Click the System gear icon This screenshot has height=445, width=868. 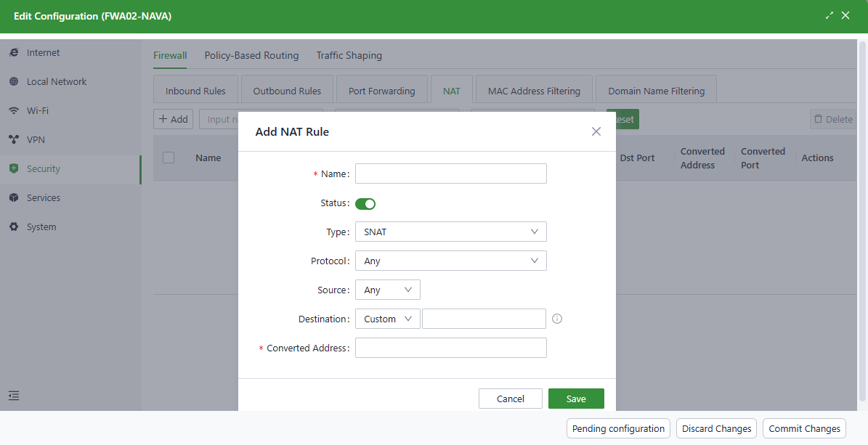click(14, 227)
